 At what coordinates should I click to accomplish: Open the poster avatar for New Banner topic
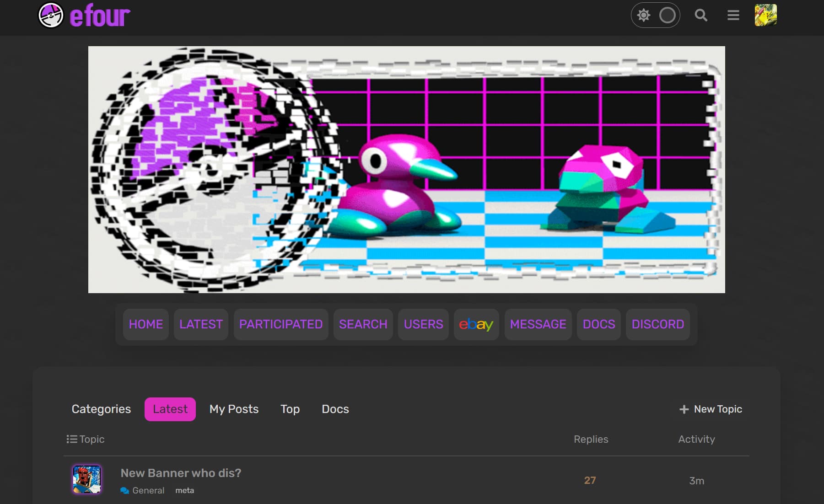click(x=87, y=479)
